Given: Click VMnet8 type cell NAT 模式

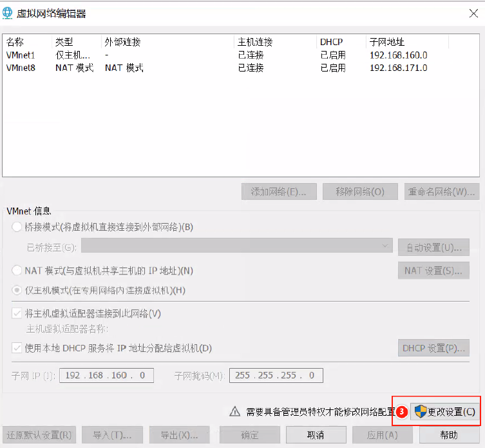Looking at the screenshot, I should click(74, 68).
